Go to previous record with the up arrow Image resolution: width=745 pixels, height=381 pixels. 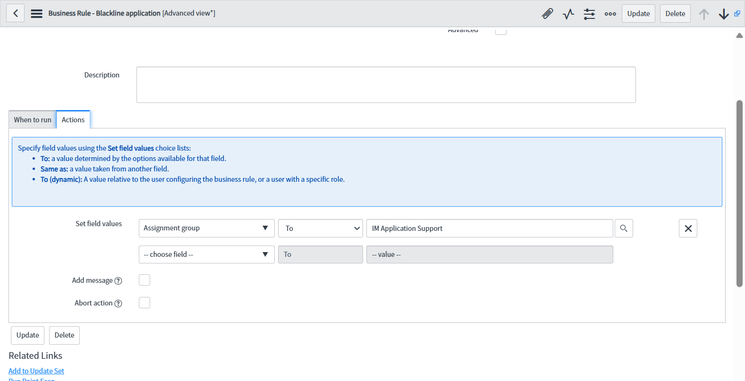(x=704, y=14)
